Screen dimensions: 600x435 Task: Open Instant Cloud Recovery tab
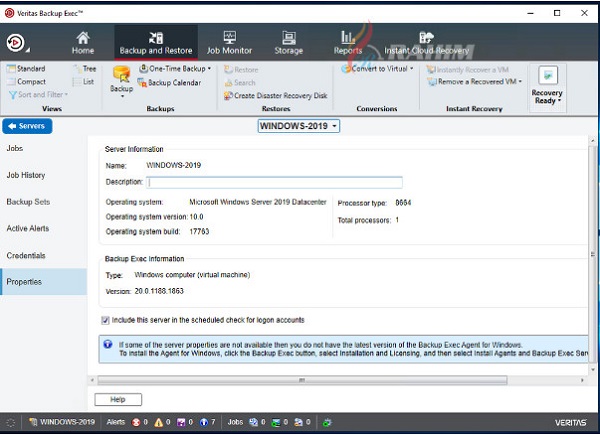pyautogui.click(x=426, y=43)
